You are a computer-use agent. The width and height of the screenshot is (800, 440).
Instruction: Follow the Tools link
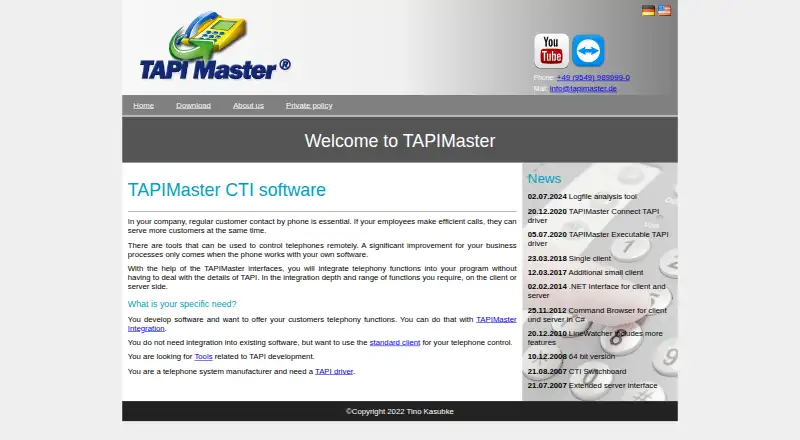(x=204, y=356)
